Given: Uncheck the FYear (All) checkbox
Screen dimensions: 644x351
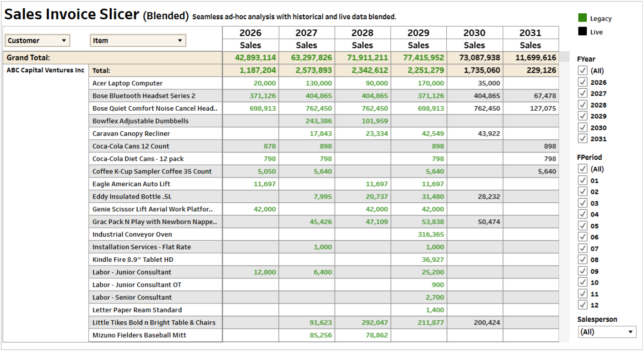Looking at the screenshot, I should pyautogui.click(x=583, y=70).
